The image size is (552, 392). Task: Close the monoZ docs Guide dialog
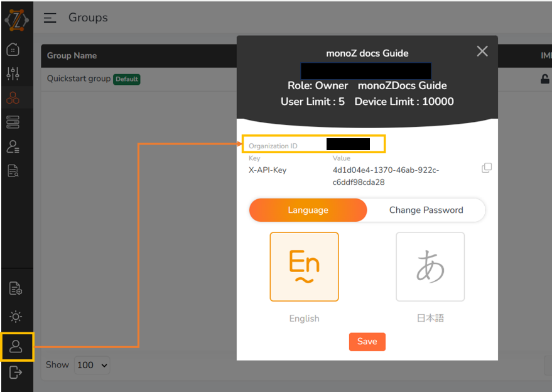click(x=482, y=52)
